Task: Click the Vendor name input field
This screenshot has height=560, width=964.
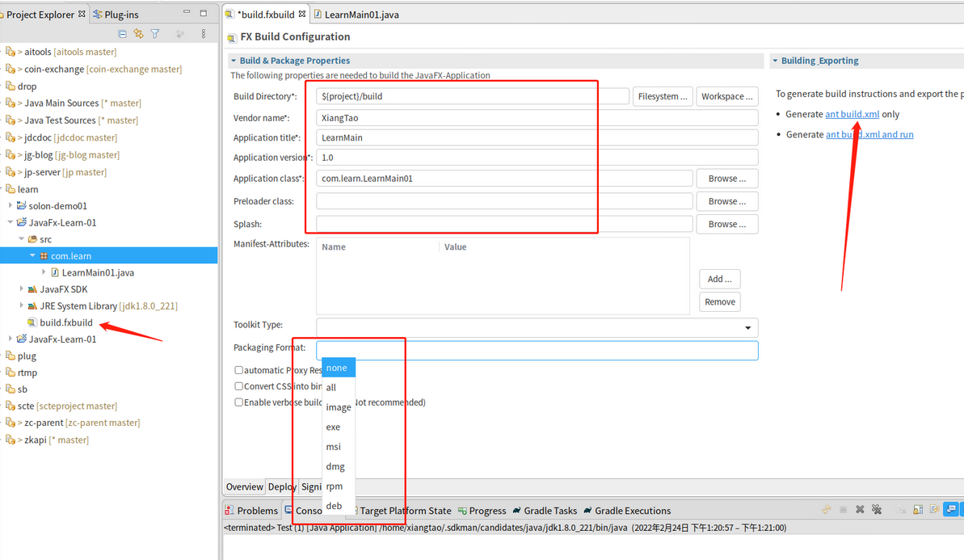Action: pyautogui.click(x=537, y=118)
